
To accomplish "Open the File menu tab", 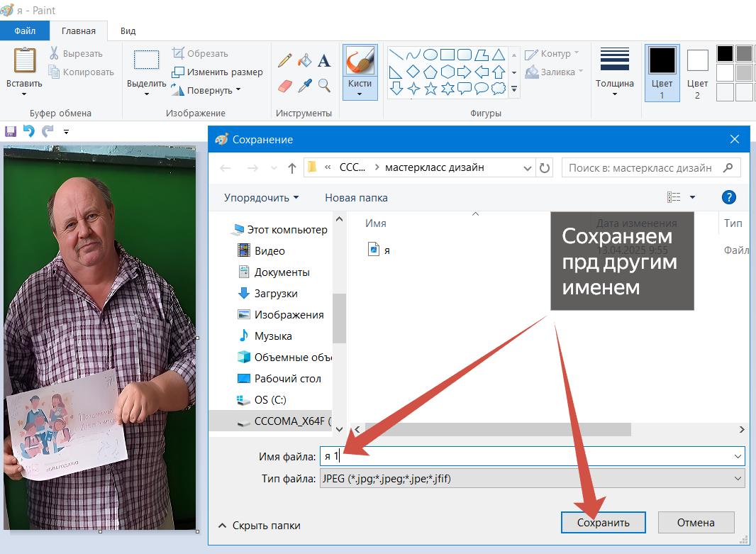I will point(25,31).
